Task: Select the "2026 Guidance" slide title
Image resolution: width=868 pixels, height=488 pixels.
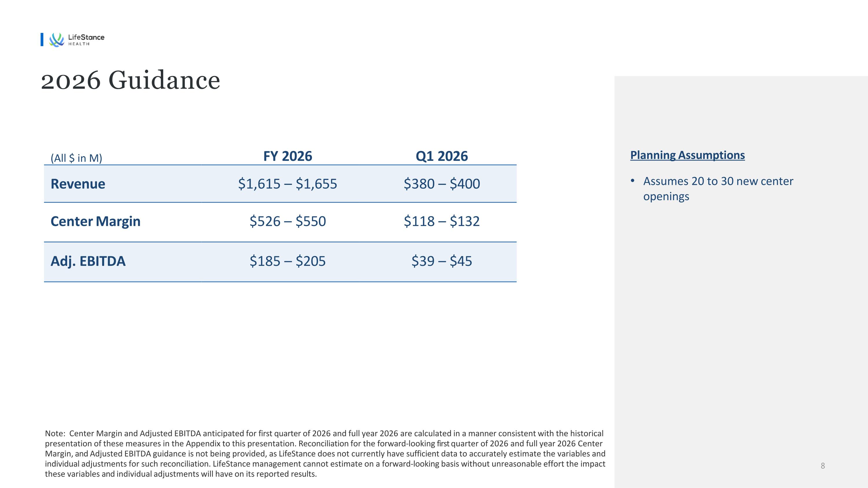Action: point(130,80)
